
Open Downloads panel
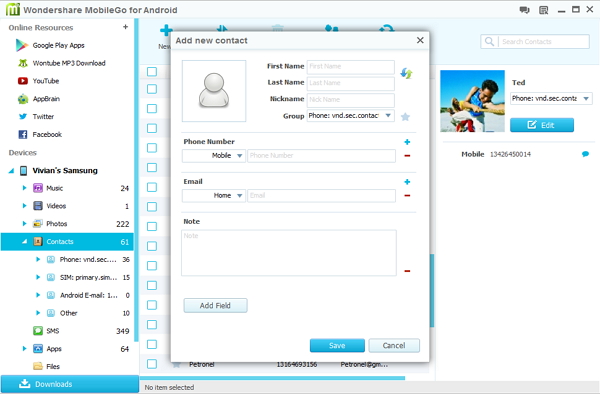69,384
